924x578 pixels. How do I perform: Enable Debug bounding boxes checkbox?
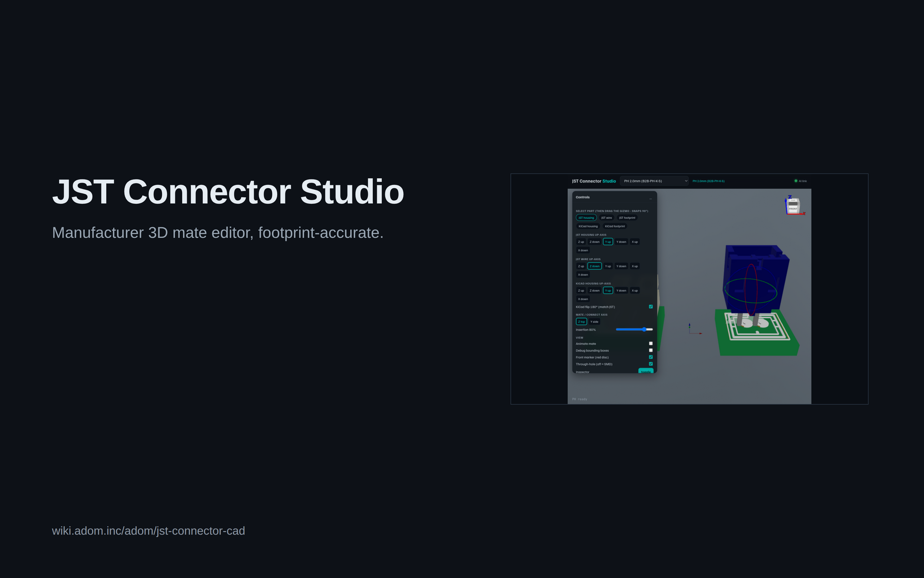pyautogui.click(x=650, y=350)
